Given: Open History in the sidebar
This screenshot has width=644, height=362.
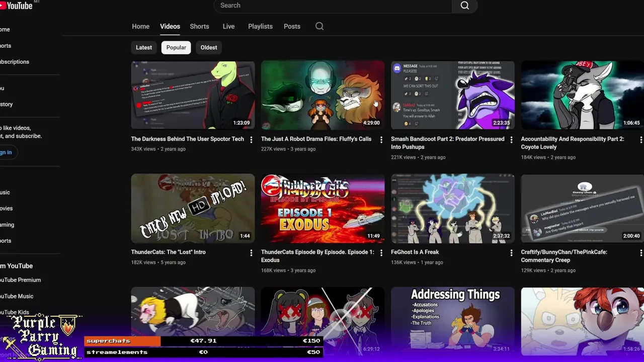Looking at the screenshot, I should tap(7, 104).
